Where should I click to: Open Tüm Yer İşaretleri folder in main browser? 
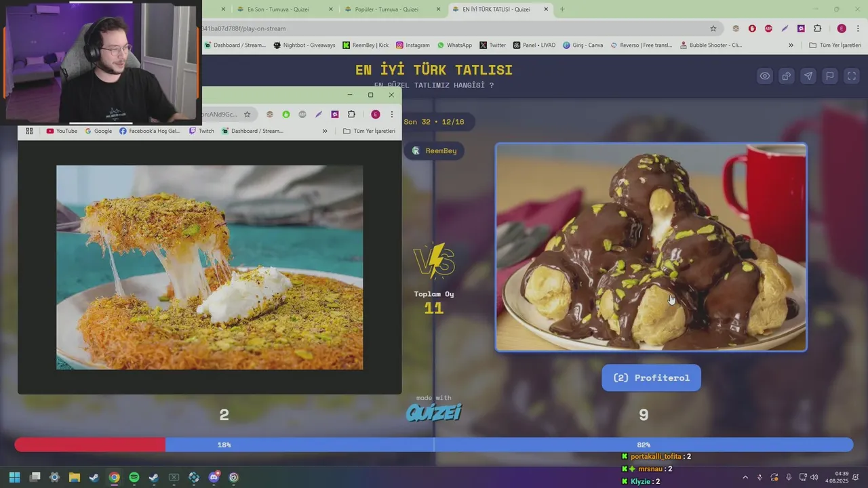836,45
